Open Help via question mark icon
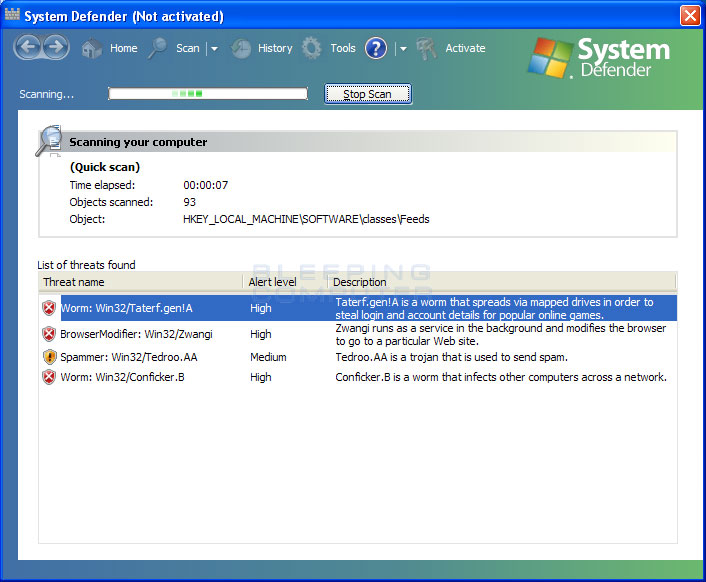 [x=376, y=48]
